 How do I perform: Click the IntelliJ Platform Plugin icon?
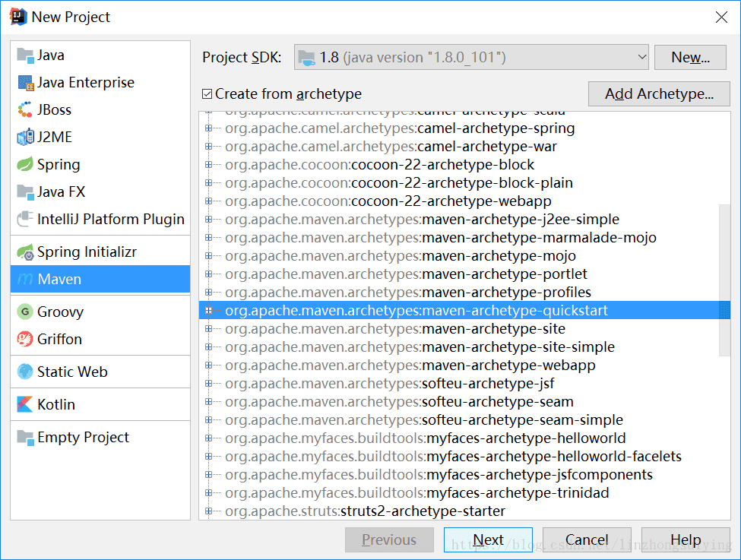(x=25, y=219)
